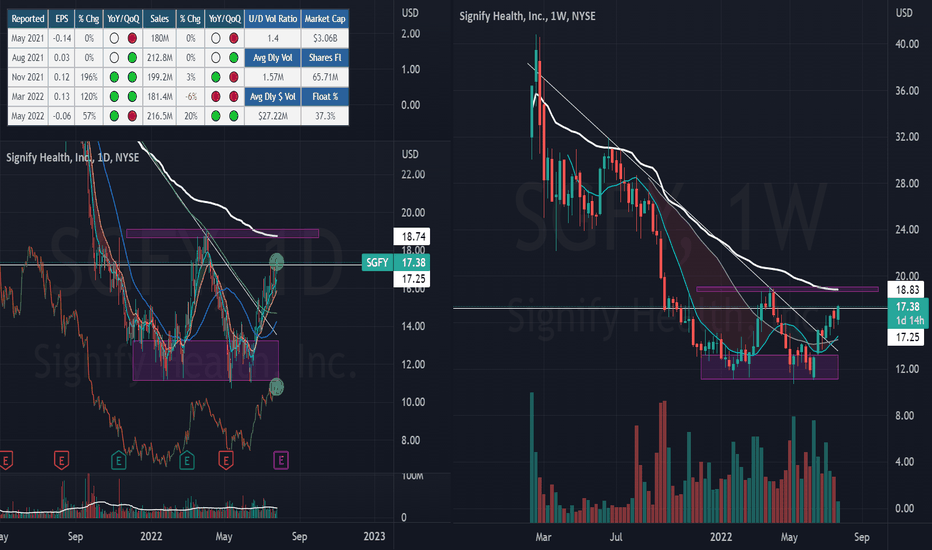This screenshot has width=932, height=550.
Task: Select the Nov 2021 row date cell
Action: [x=28, y=77]
